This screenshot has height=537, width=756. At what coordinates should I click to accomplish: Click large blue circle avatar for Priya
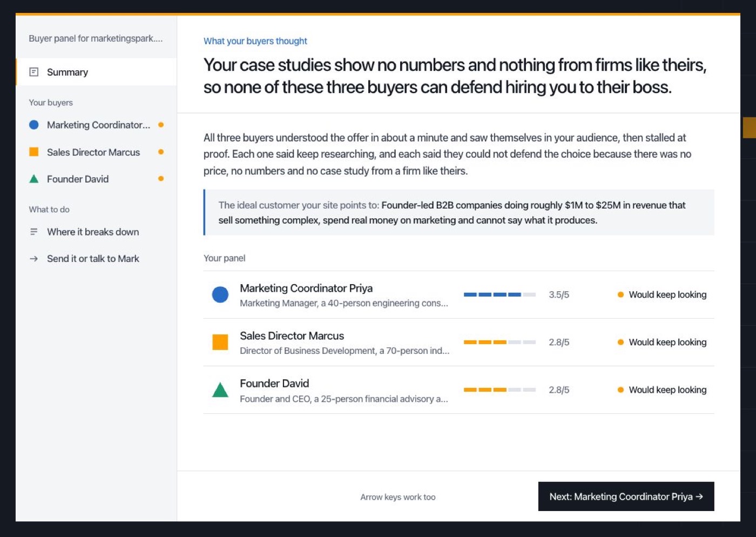pos(220,294)
